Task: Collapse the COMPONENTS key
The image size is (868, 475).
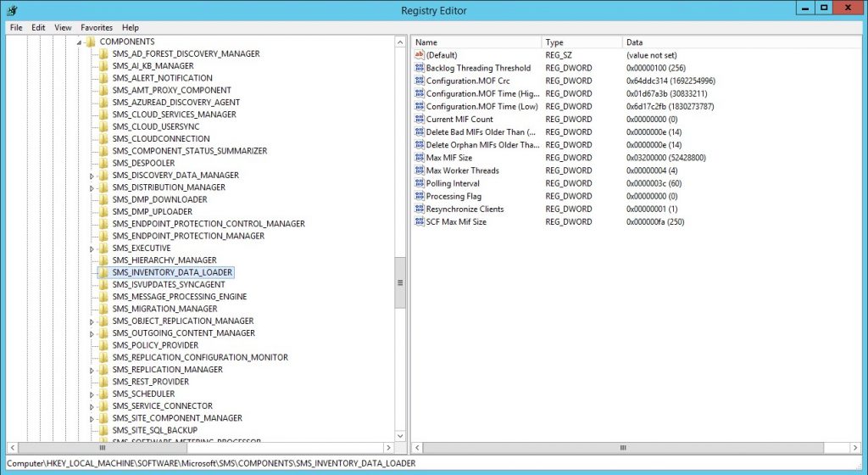Action: [x=79, y=42]
